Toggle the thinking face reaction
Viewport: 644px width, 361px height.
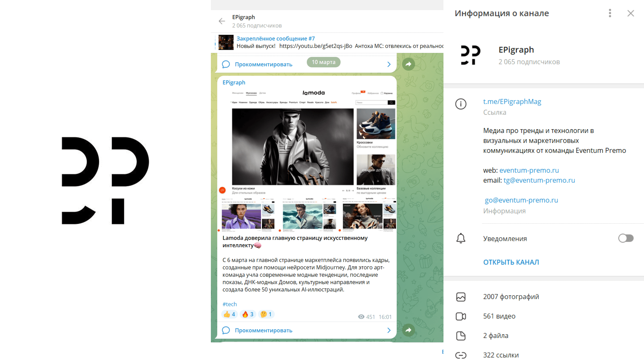click(266, 314)
